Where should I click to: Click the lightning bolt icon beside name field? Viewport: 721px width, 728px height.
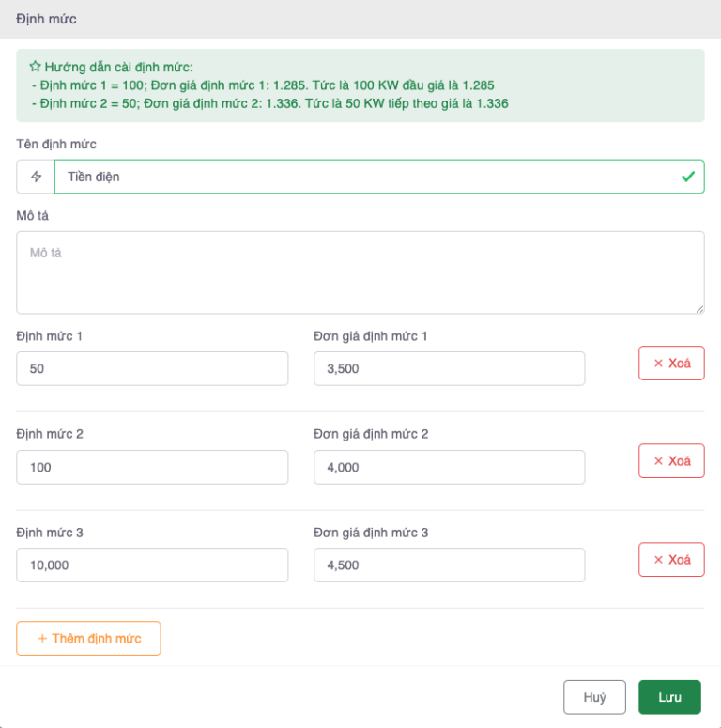(x=36, y=177)
